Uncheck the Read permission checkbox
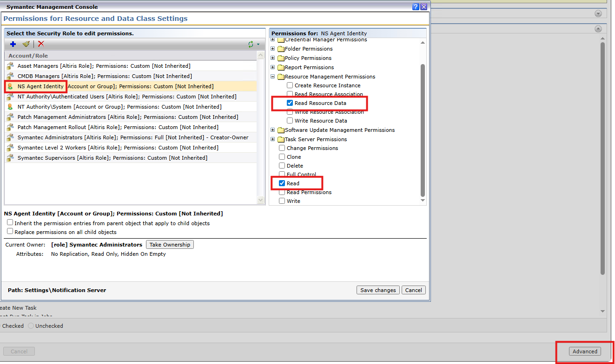Viewport: 615px width, 364px height. click(x=282, y=183)
